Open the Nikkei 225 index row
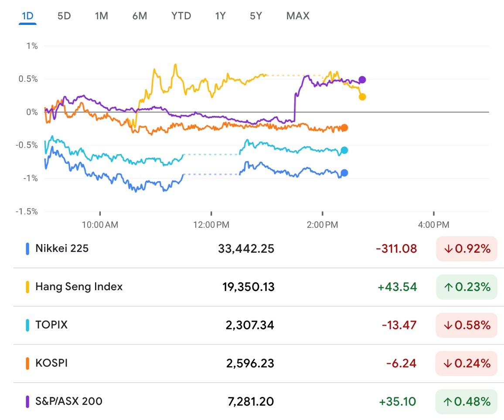The height and width of the screenshot is (420, 504). (259, 248)
